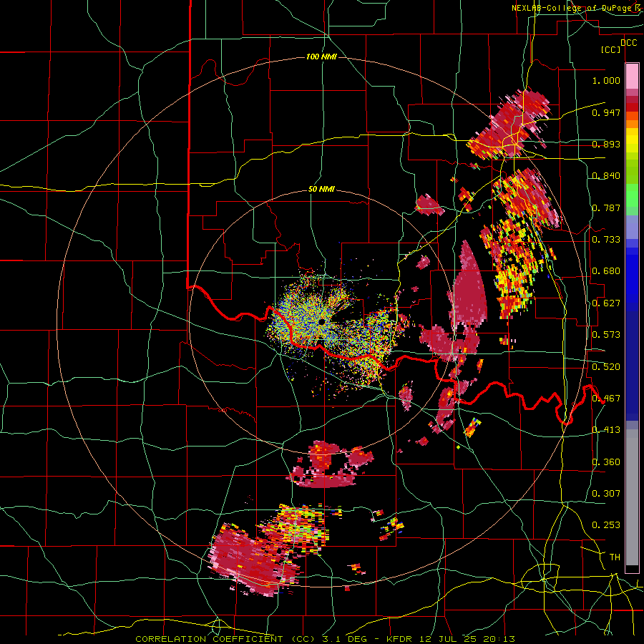Screen dimensions: 644x644
Task: Click the KFDR radar site center dot
Action: (321, 321)
